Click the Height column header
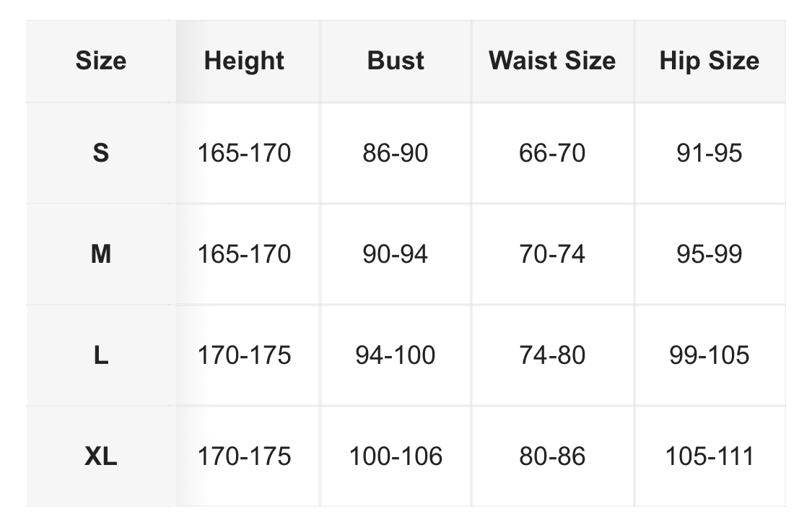812x530 pixels. pyautogui.click(x=244, y=61)
